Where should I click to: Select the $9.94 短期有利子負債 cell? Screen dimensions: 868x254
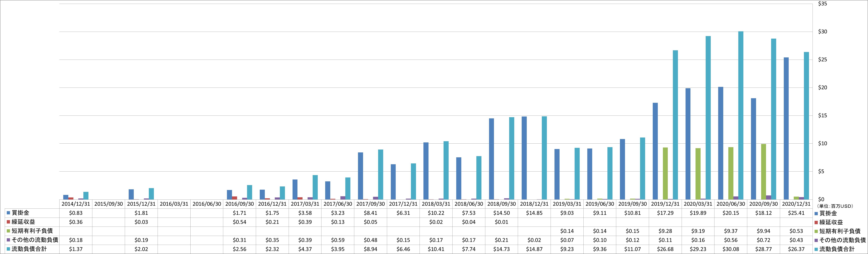click(763, 231)
